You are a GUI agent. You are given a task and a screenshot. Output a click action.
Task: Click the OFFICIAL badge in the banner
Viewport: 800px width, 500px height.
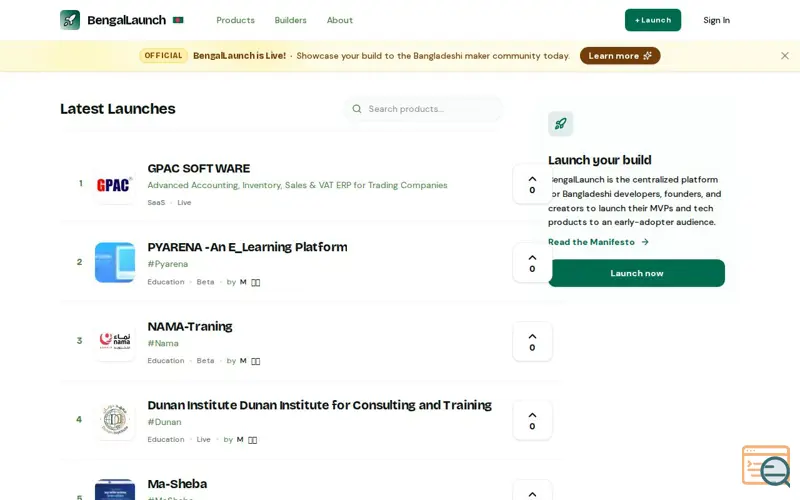(163, 56)
